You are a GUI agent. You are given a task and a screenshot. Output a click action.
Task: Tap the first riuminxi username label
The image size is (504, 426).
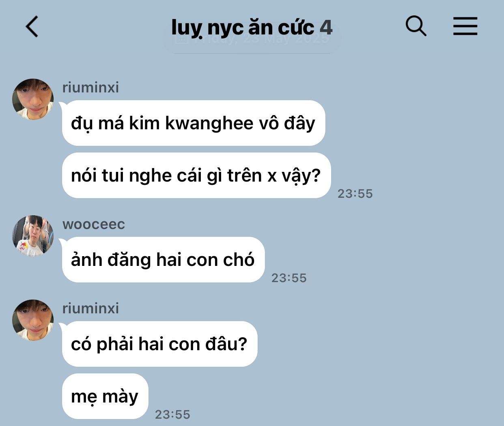[90, 87]
